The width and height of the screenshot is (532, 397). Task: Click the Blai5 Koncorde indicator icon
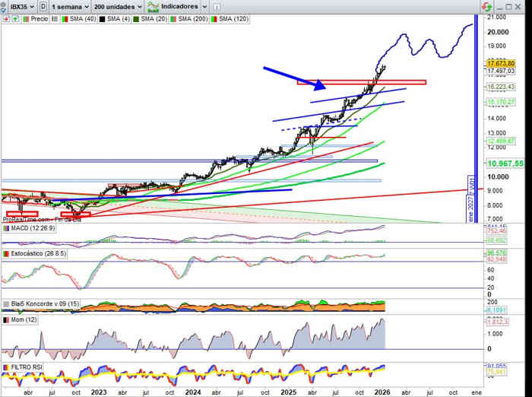[x=6, y=303]
